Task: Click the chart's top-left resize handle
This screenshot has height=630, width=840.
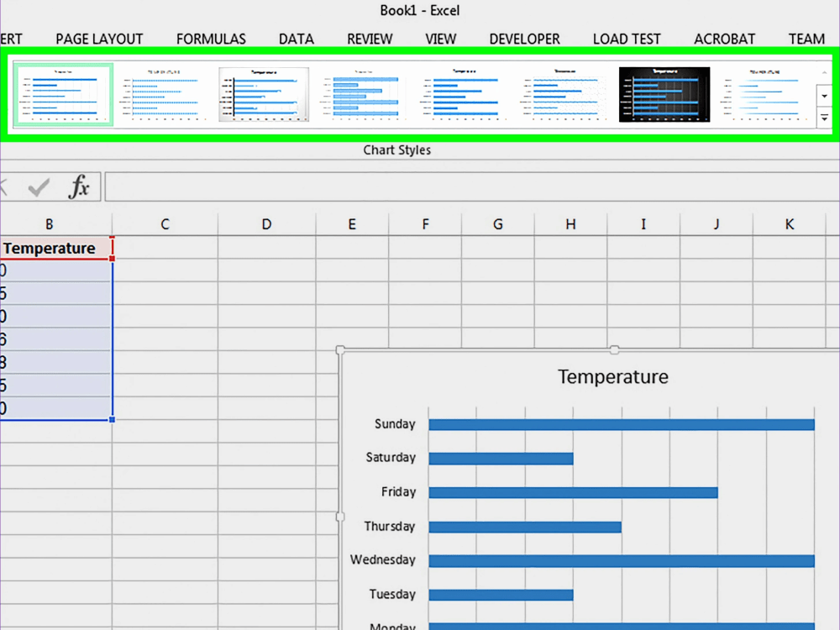Action: point(339,349)
